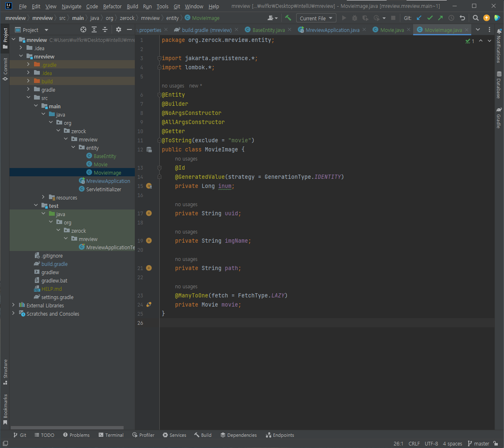Open the Database tool window

tap(499, 85)
